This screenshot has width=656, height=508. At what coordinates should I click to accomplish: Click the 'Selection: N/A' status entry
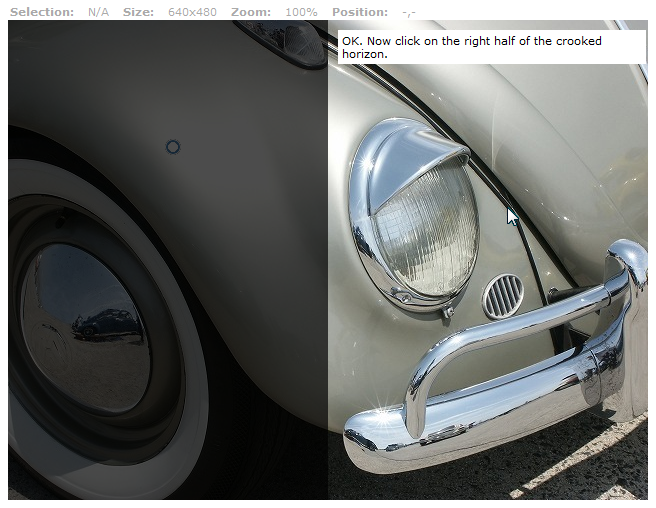click(59, 12)
